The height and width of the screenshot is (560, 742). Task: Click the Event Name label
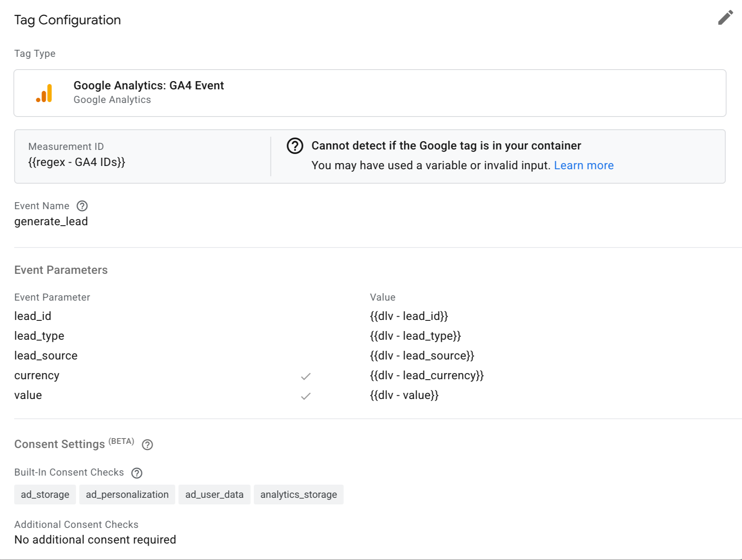[42, 206]
